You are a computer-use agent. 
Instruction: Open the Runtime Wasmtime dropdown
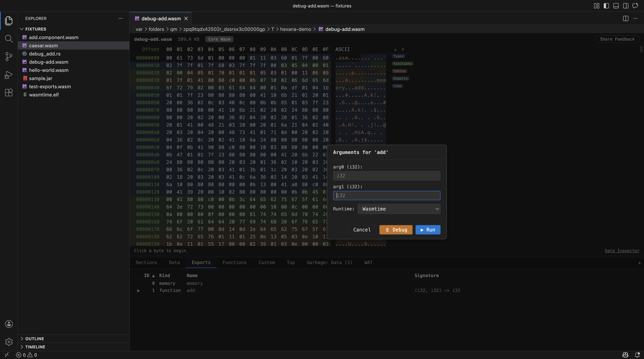click(399, 209)
